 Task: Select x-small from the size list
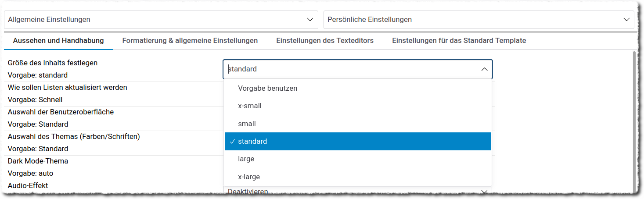click(250, 106)
